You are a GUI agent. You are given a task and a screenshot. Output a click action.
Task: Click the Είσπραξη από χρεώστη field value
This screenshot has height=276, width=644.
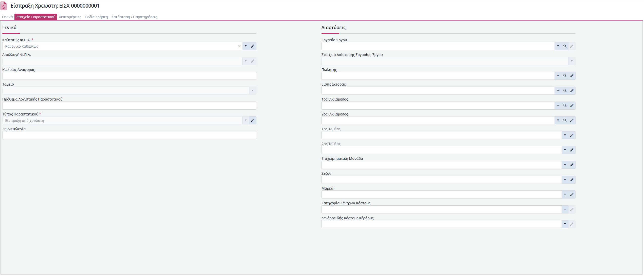tap(122, 120)
